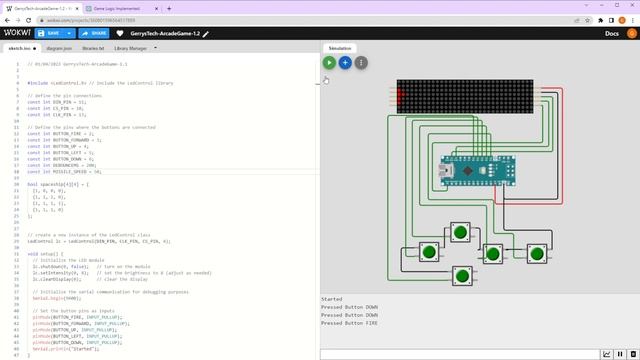Screen dimensions: 640x360
Task: Add a new part with the blue plus button
Action: point(345,63)
